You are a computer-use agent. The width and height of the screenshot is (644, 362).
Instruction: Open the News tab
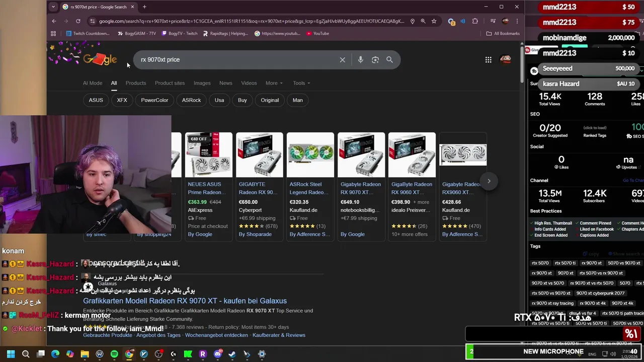click(x=226, y=83)
